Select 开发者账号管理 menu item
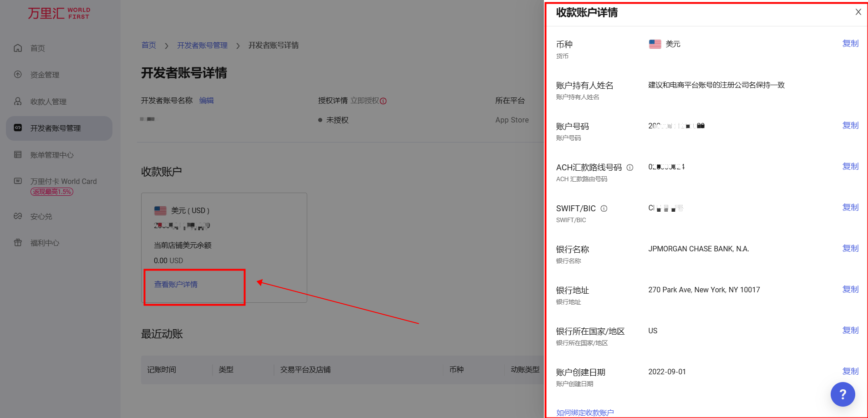This screenshot has height=418, width=868. (59, 128)
